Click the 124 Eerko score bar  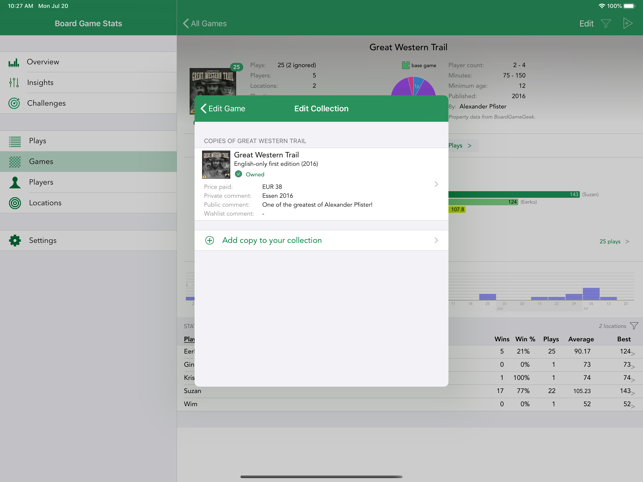click(483, 202)
